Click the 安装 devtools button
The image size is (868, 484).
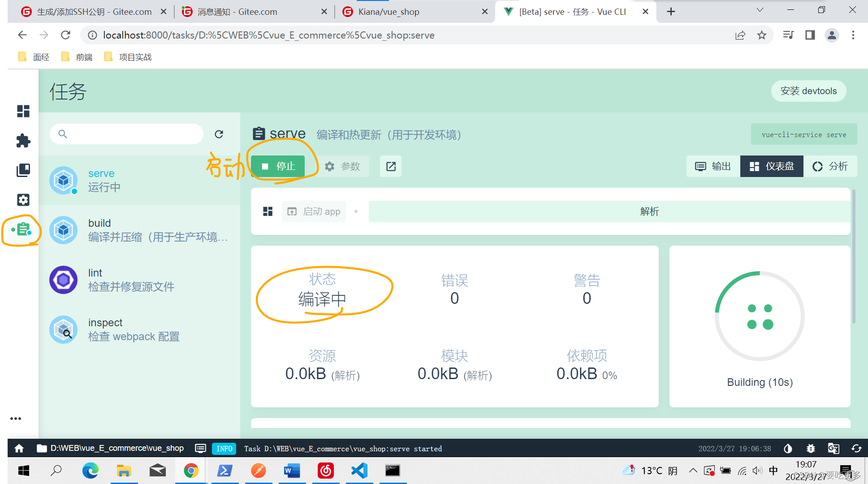point(808,91)
